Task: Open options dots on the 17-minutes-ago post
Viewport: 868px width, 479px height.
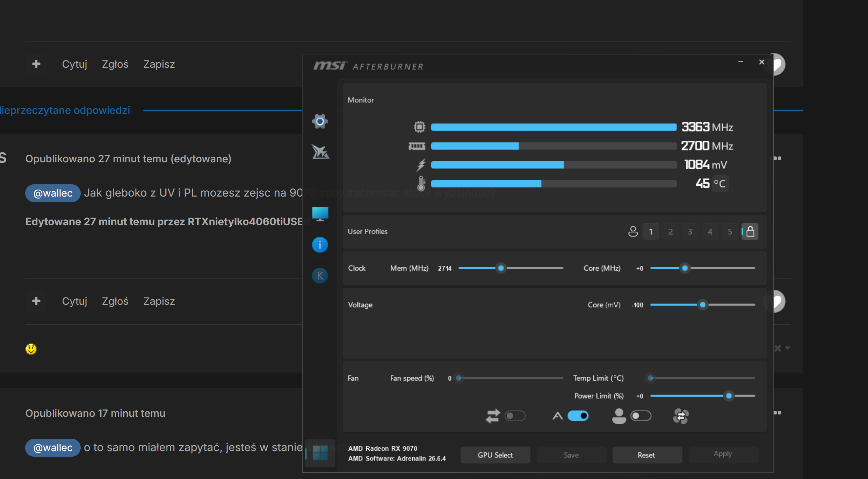Action: 777,413
